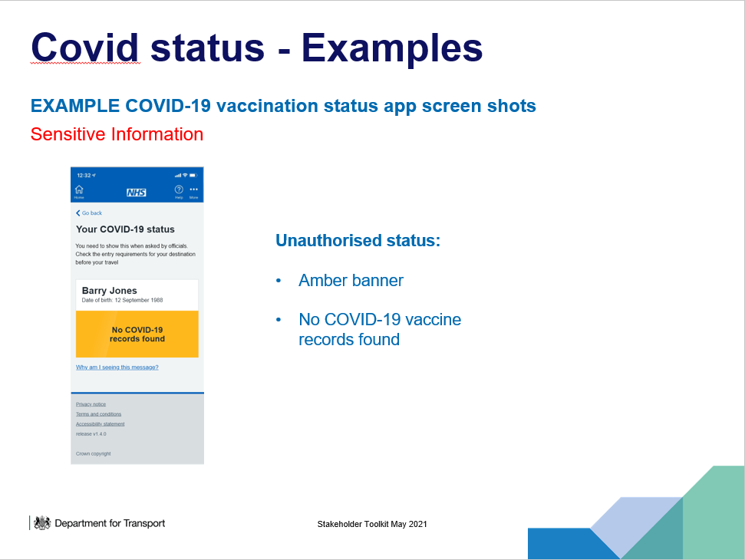Image resolution: width=745 pixels, height=560 pixels.
Task: Select the 'Amber banner' bullet point
Action: (351, 281)
